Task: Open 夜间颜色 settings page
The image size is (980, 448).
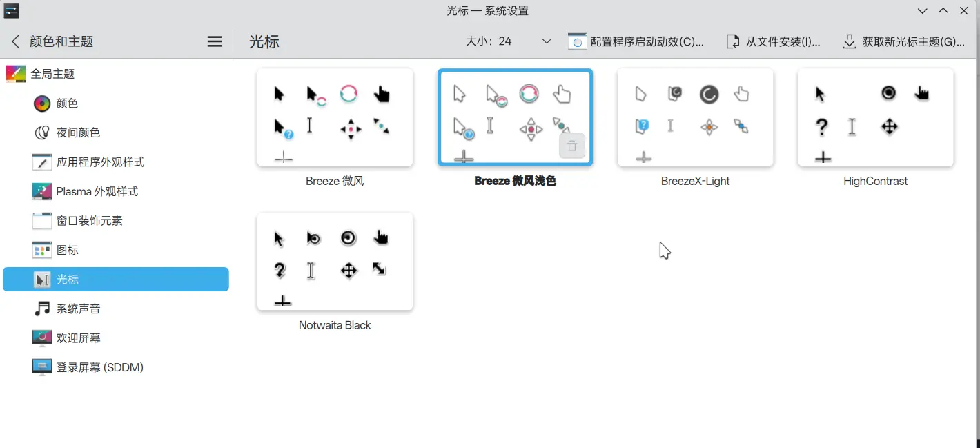Action: [116, 133]
